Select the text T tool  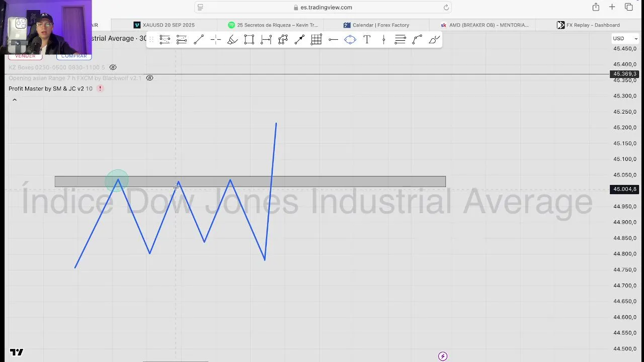(x=367, y=39)
